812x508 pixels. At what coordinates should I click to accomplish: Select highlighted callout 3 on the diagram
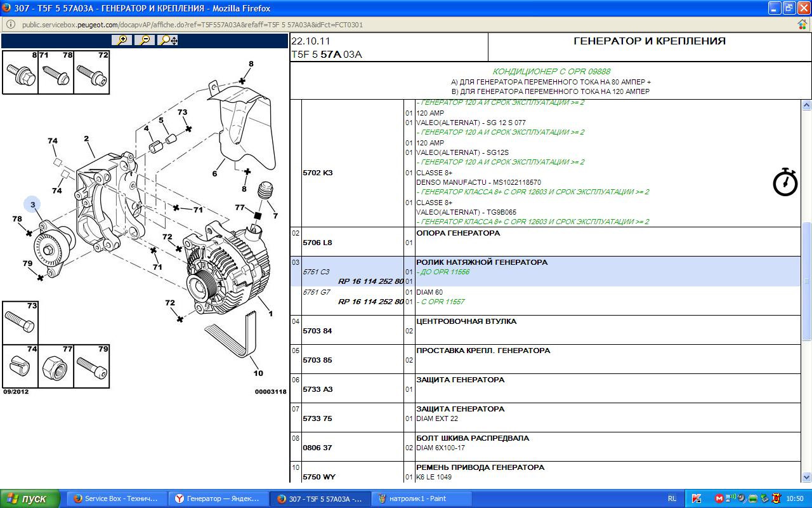[32, 204]
